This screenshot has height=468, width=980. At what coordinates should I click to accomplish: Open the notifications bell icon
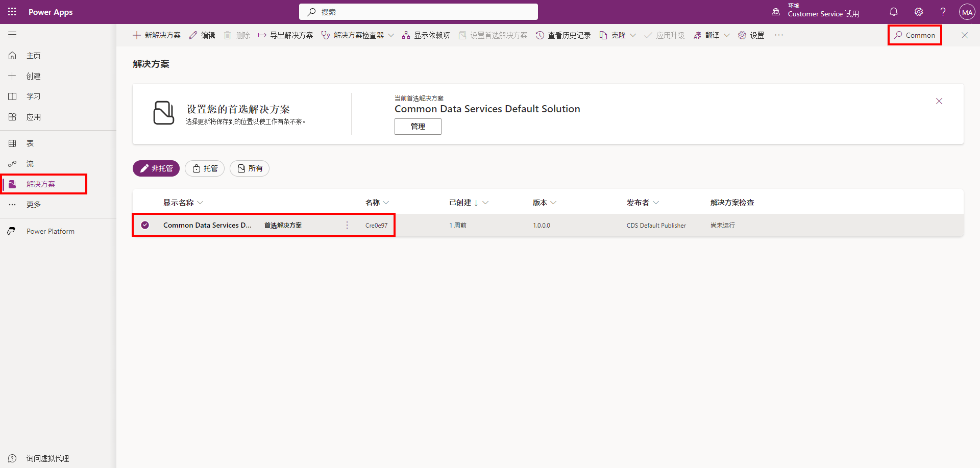[x=893, y=12]
